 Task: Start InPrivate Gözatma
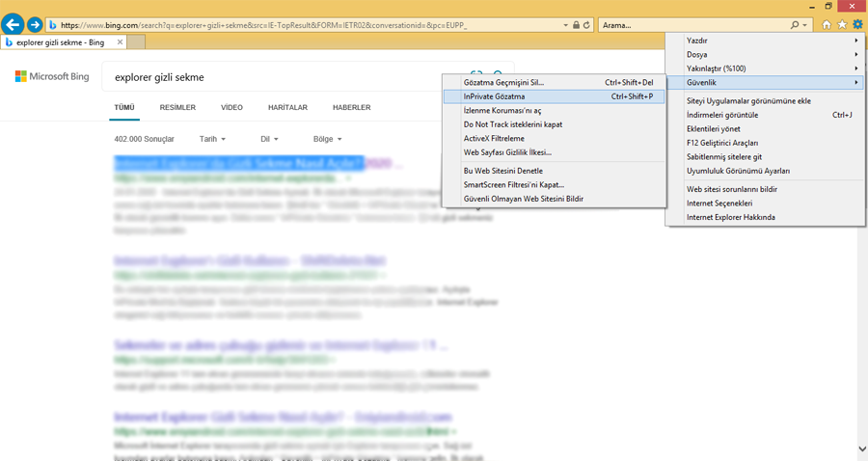(555, 96)
